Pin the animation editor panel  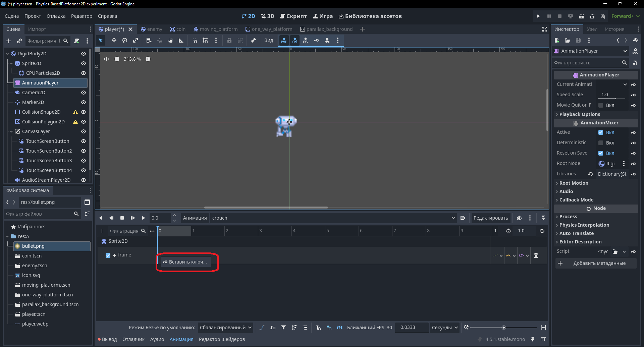point(543,218)
